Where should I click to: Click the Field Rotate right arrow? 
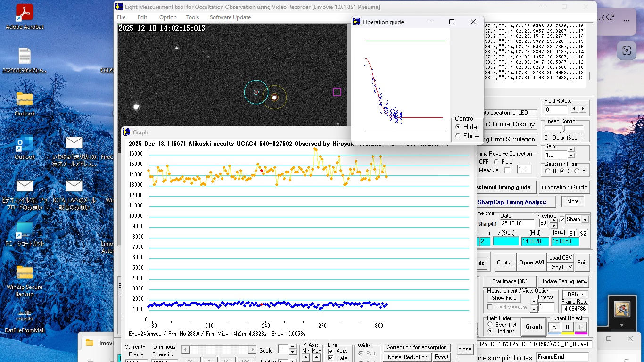coord(583,109)
